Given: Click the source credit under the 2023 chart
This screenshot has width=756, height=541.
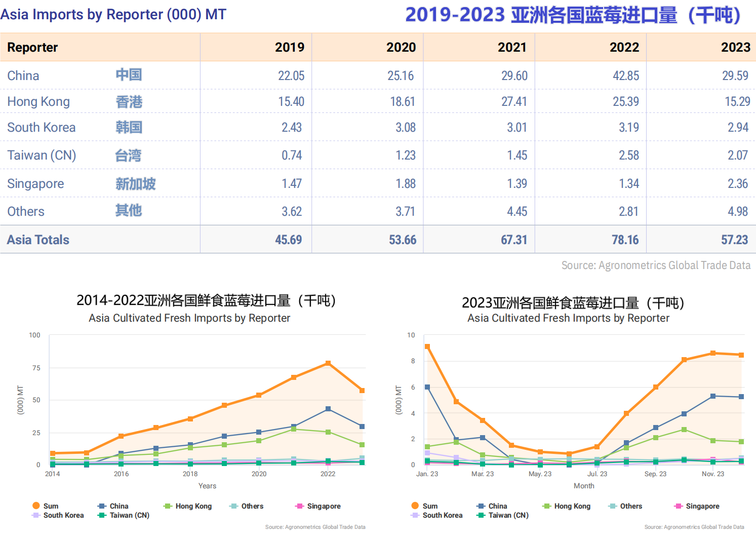Looking at the screenshot, I should point(694,527).
